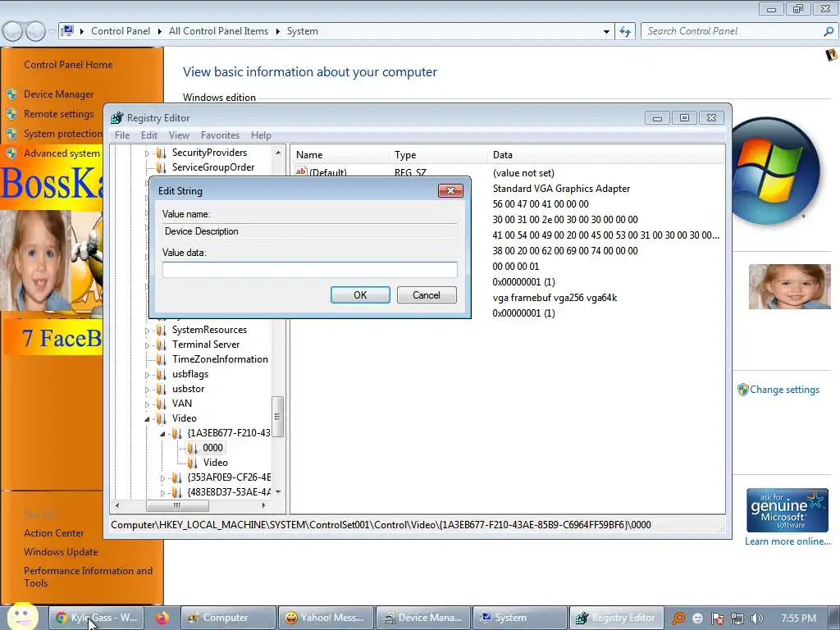Open Remote settings in the sidebar
This screenshot has height=630, width=840.
pos(58,114)
